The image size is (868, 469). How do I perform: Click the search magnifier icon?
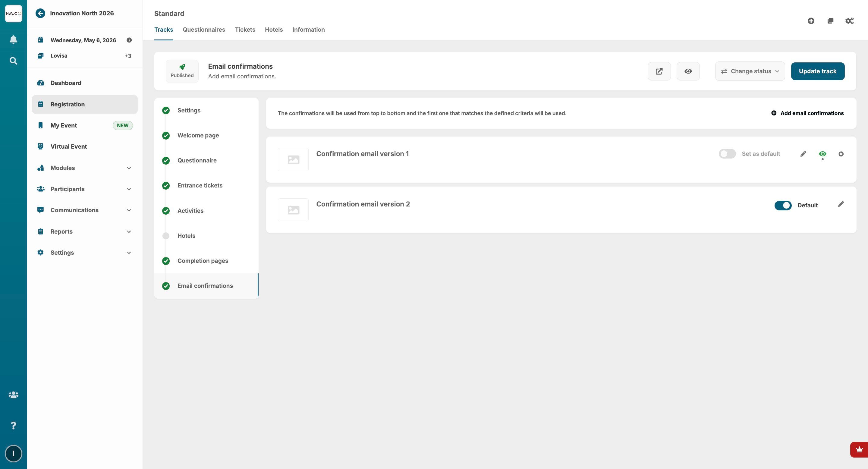[13, 61]
